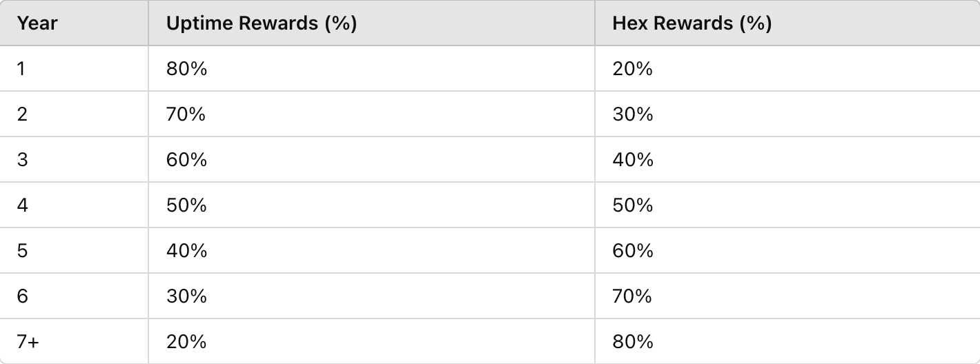
Task: Click Year 3's 60% Uptime Rewards value
Action: click(186, 160)
